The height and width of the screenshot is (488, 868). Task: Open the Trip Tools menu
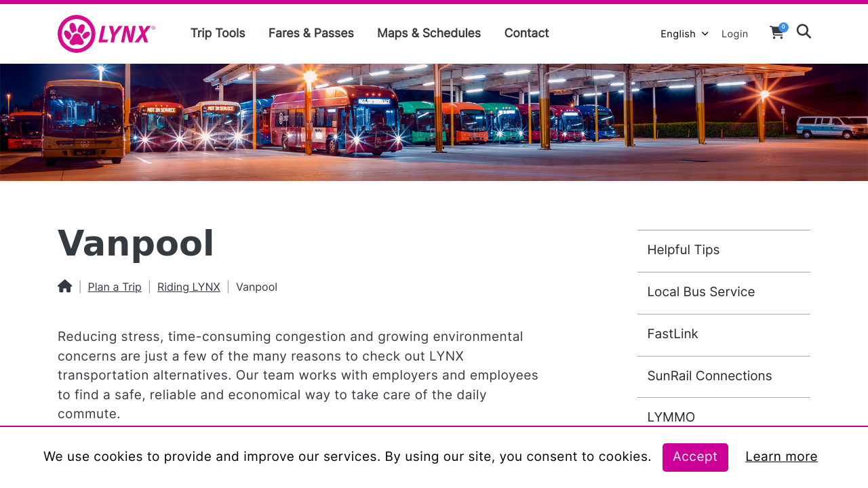217,32
